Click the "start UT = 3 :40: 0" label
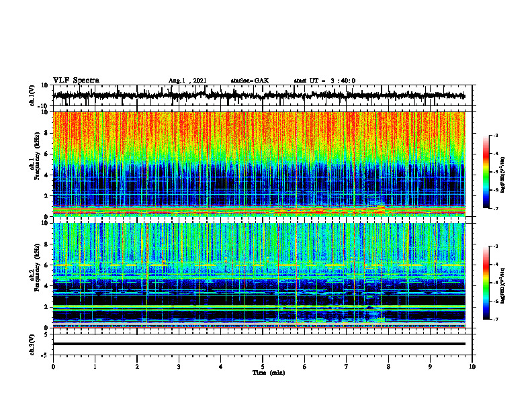532x411 pixels. pyautogui.click(x=324, y=81)
